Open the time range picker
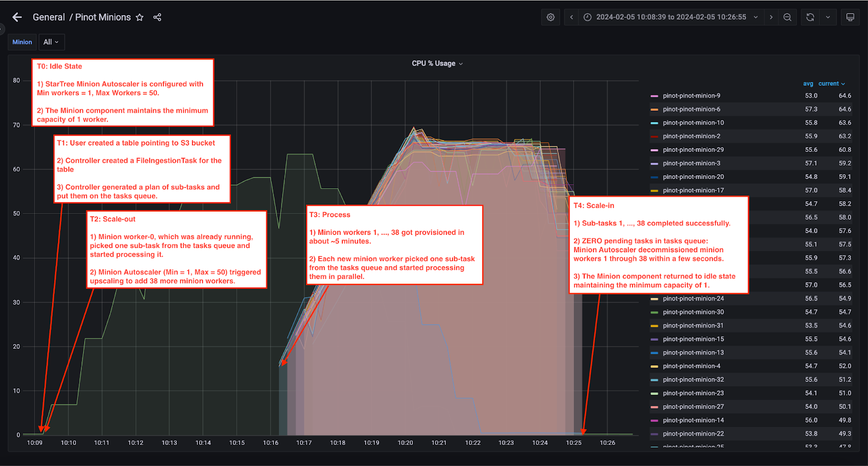This screenshot has height=466, width=868. coord(671,17)
